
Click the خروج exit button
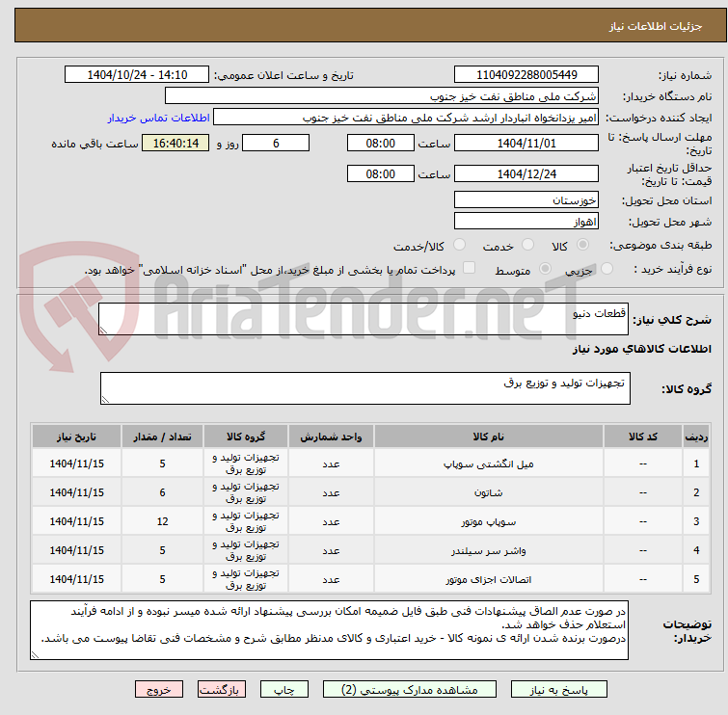click(159, 690)
